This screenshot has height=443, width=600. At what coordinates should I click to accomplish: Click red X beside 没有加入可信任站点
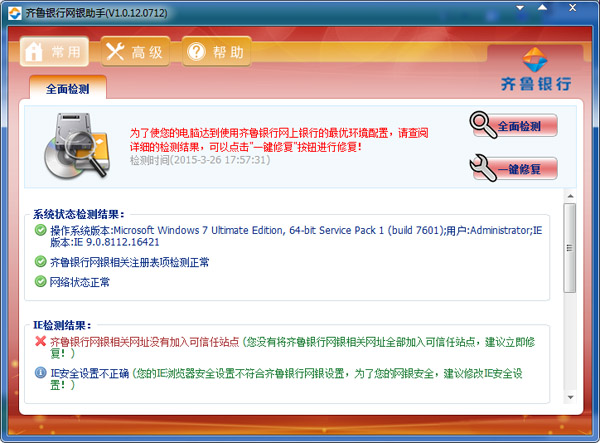(40, 341)
